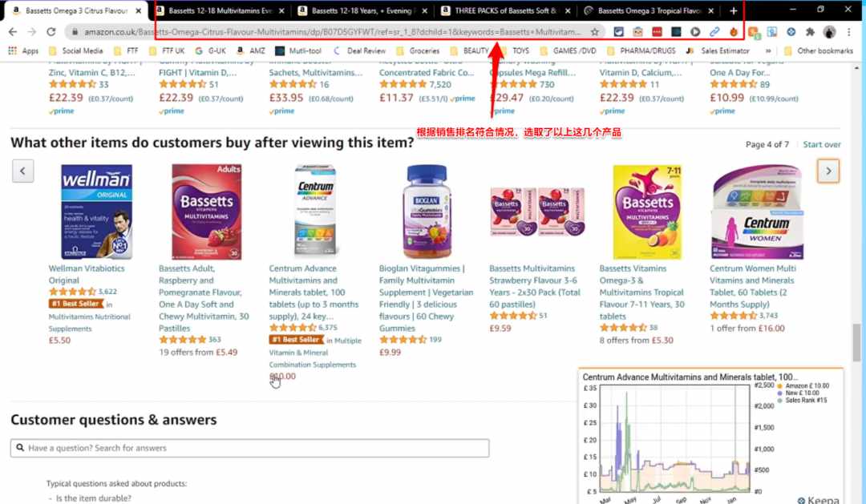Image resolution: width=866 pixels, height=504 pixels.
Task: Click the customer questions search field
Action: tap(249, 448)
